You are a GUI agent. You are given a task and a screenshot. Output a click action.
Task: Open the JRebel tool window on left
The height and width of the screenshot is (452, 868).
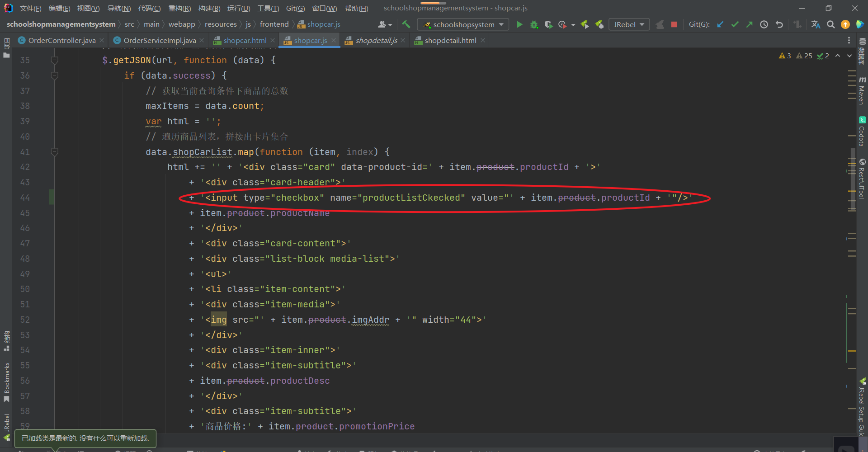6,427
